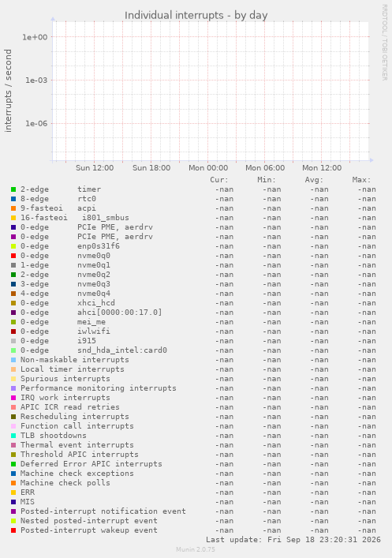Click the RRDTOOL / TOBI OETIKER watermark
Screen dimensions: 392x558
385,43
